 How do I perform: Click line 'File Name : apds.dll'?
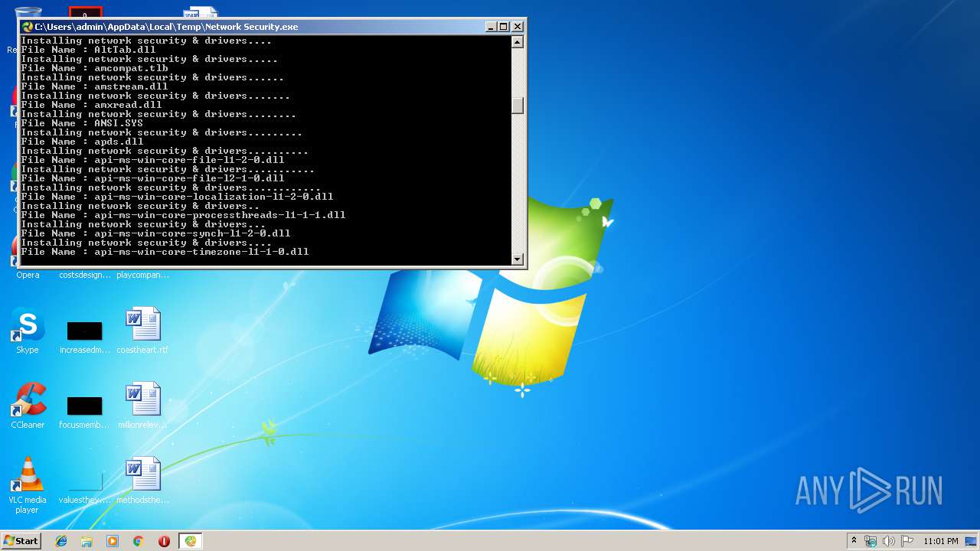point(82,142)
